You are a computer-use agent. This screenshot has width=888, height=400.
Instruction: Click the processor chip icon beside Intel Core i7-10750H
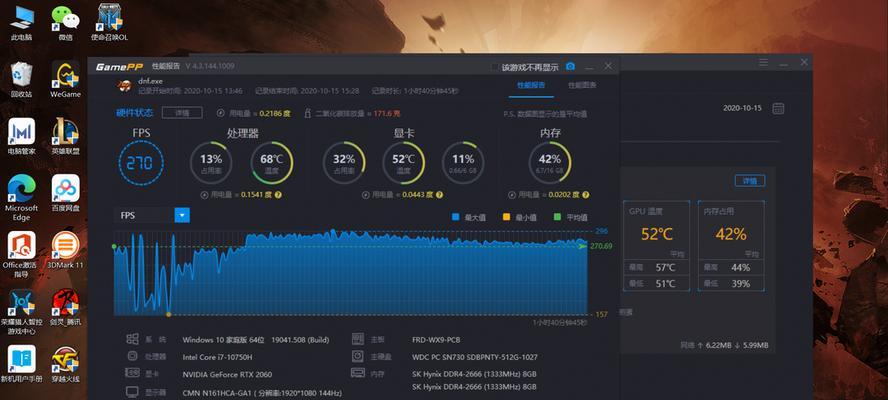pos(132,356)
